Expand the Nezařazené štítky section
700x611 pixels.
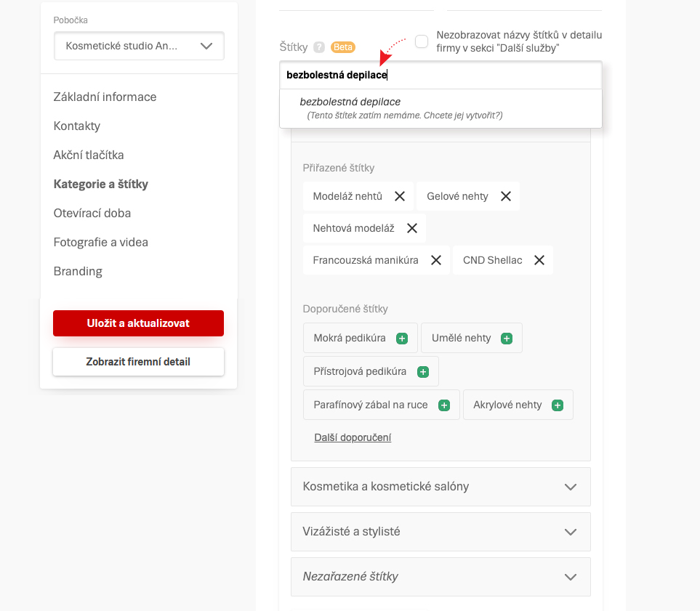[x=440, y=577]
